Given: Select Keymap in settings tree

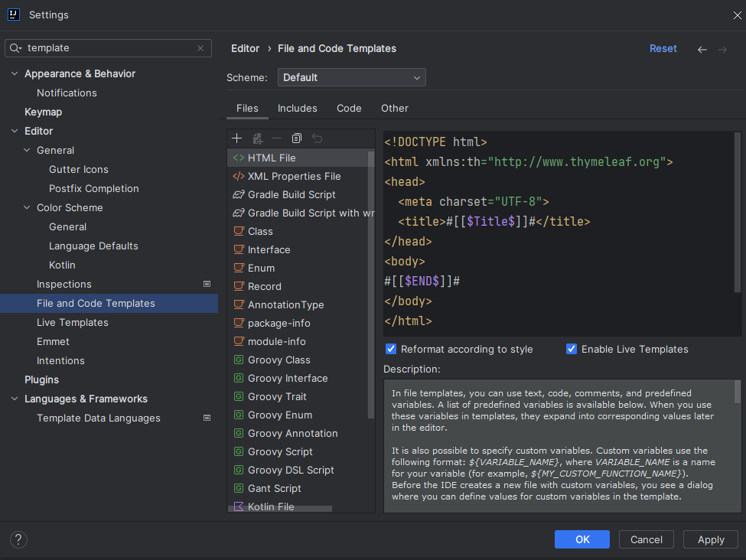Looking at the screenshot, I should (x=44, y=112).
